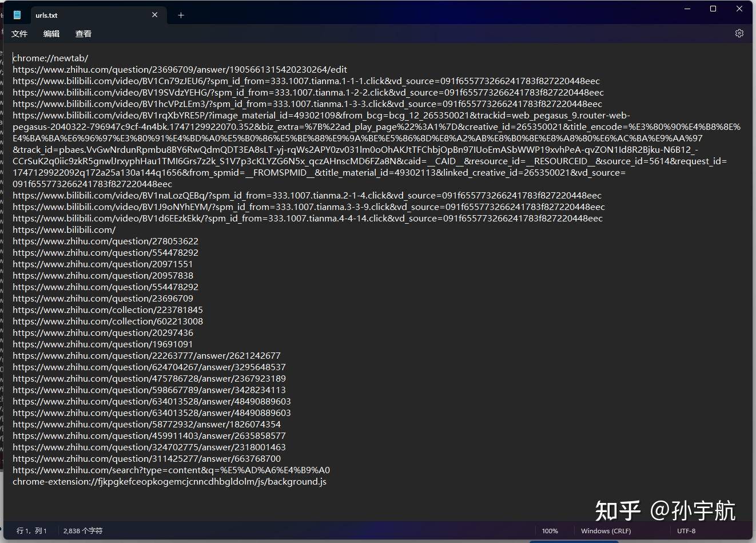Click the chrome://newtab/ line

tap(50, 58)
